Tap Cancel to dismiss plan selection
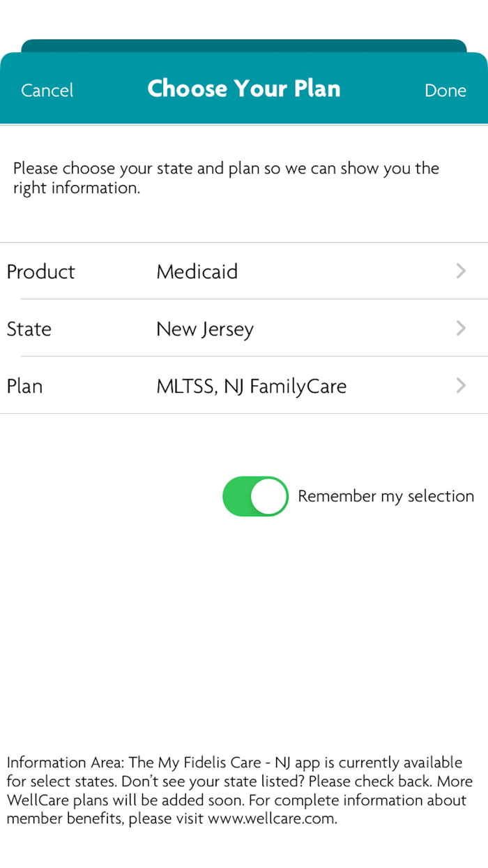This screenshot has height=868, width=488. (x=47, y=90)
